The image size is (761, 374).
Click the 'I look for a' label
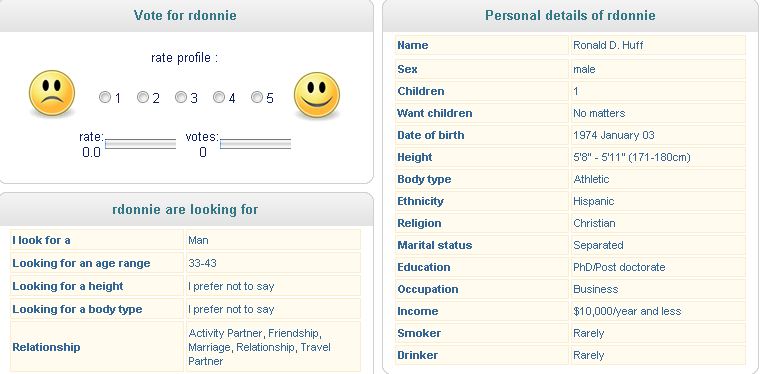pos(41,240)
